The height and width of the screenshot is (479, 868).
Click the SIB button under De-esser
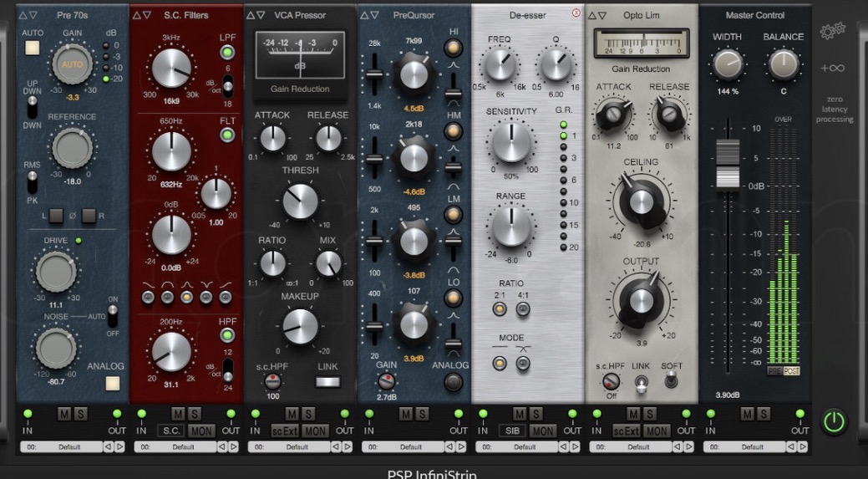coord(513,431)
